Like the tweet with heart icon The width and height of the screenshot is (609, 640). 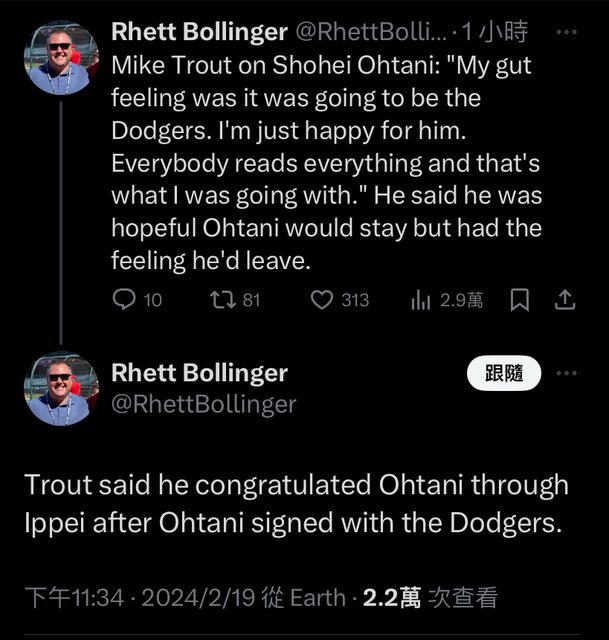click(x=322, y=299)
